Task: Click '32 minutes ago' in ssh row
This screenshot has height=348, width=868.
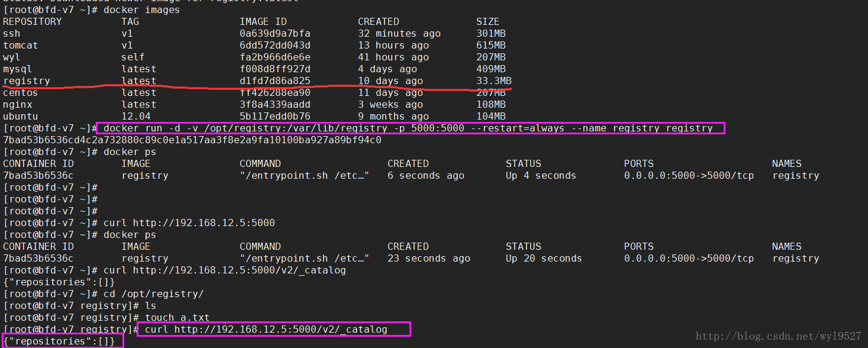Action: [399, 33]
